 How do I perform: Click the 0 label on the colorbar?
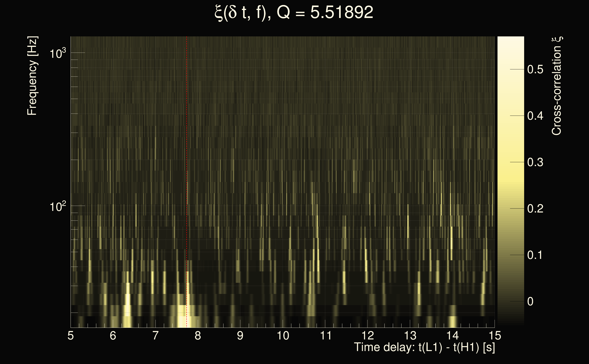(530, 302)
